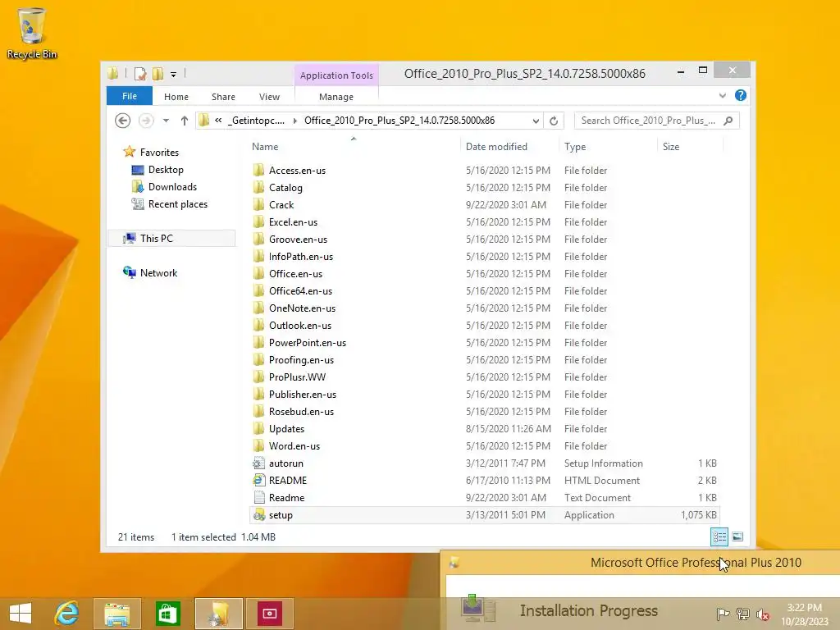Switch to Details view in status bar
840x630 pixels.
[x=719, y=536]
